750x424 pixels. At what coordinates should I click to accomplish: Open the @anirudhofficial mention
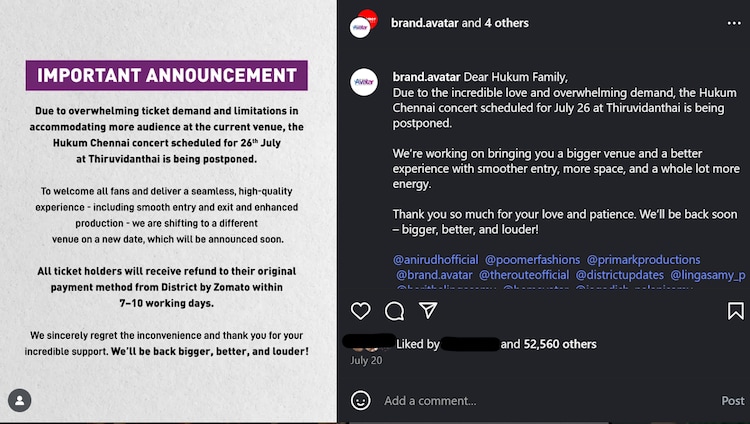click(435, 260)
